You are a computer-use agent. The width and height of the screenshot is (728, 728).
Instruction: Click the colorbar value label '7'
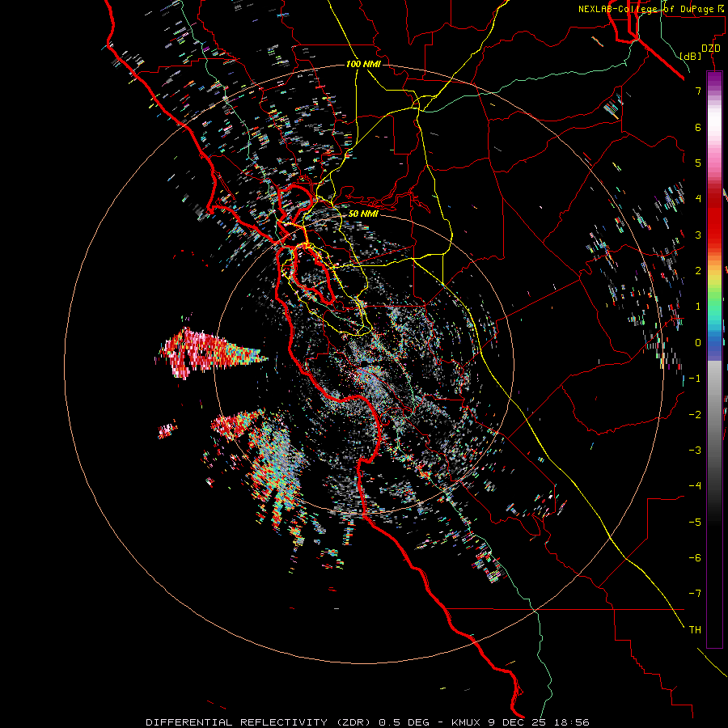698,91
